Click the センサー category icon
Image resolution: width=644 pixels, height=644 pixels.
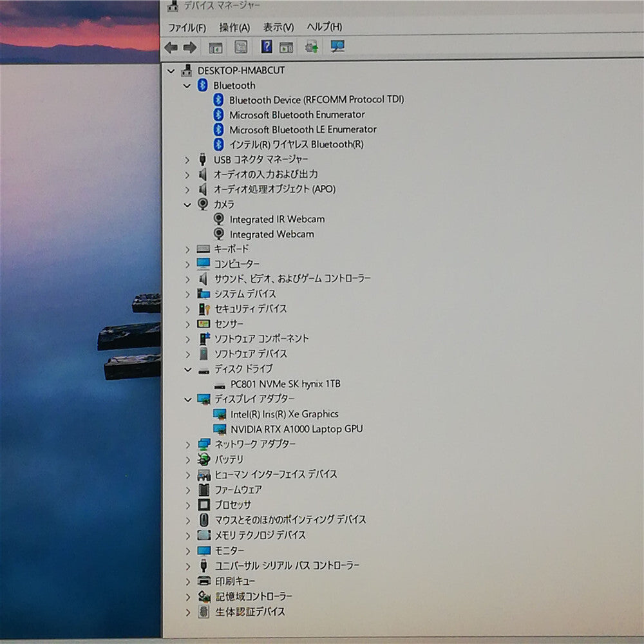(x=204, y=324)
